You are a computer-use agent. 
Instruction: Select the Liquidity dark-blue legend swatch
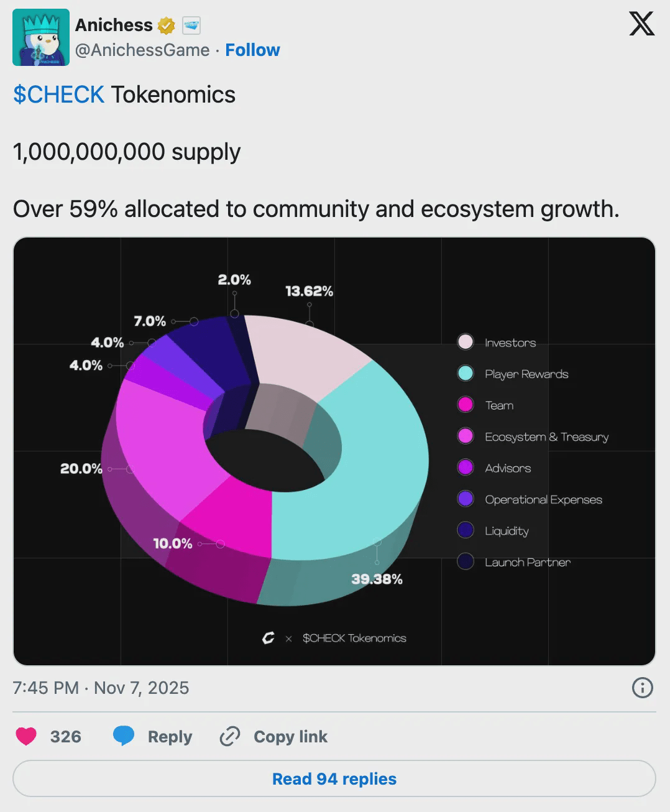465,530
